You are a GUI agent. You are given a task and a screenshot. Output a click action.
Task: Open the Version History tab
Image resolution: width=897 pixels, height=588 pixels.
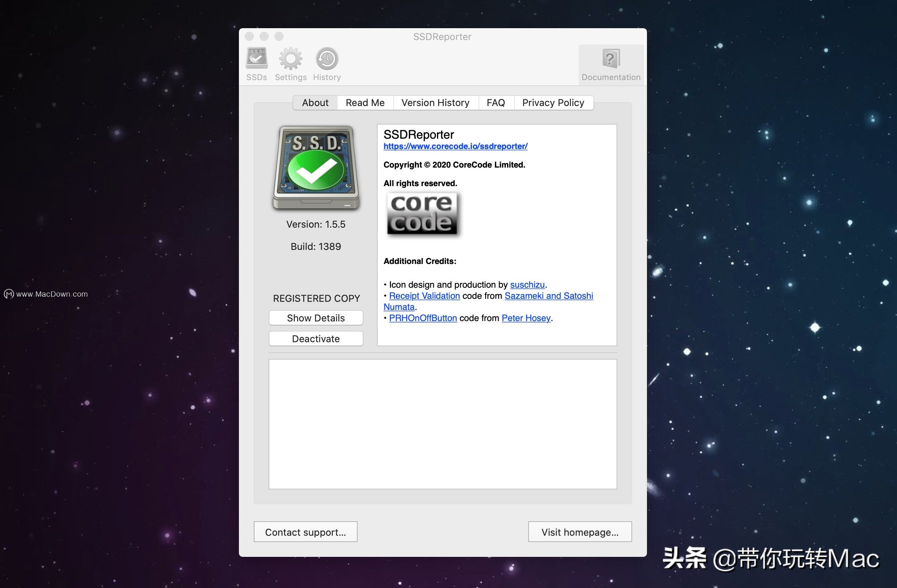[436, 103]
